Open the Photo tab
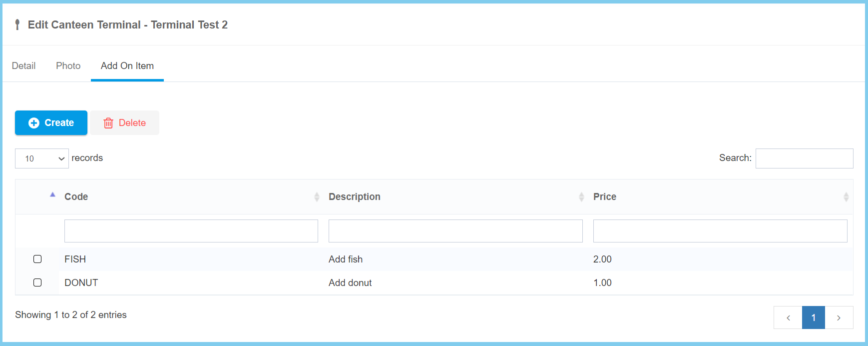The width and height of the screenshot is (868, 346). (68, 66)
